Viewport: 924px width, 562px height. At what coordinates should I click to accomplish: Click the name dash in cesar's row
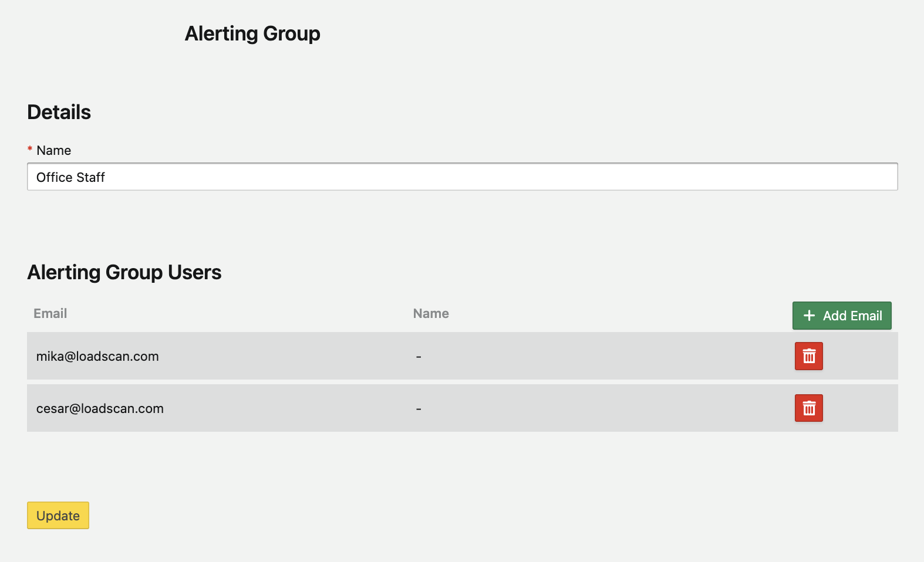pyautogui.click(x=419, y=409)
